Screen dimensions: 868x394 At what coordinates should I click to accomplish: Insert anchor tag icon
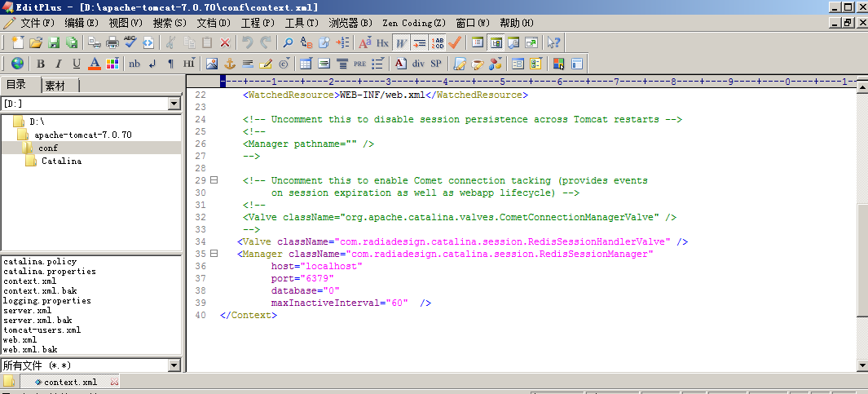click(x=230, y=63)
